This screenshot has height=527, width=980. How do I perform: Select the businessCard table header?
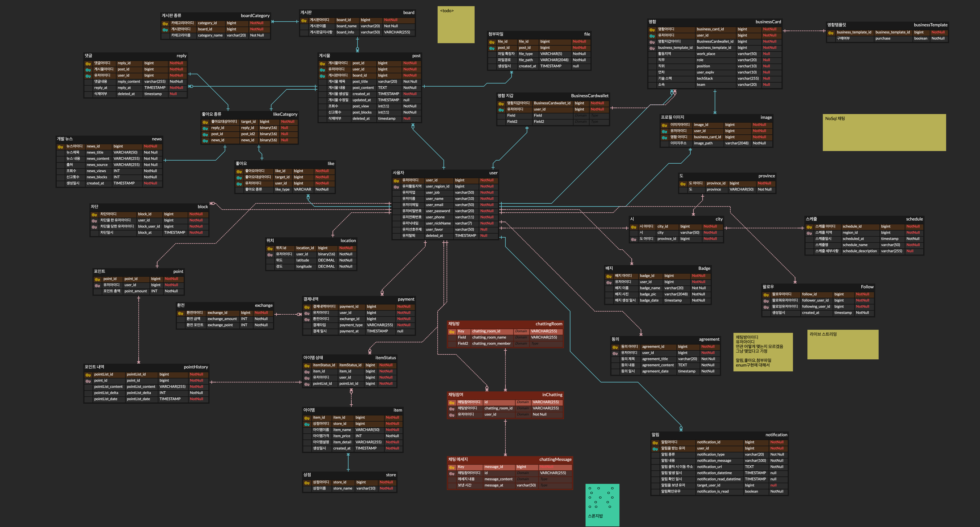[x=714, y=22]
